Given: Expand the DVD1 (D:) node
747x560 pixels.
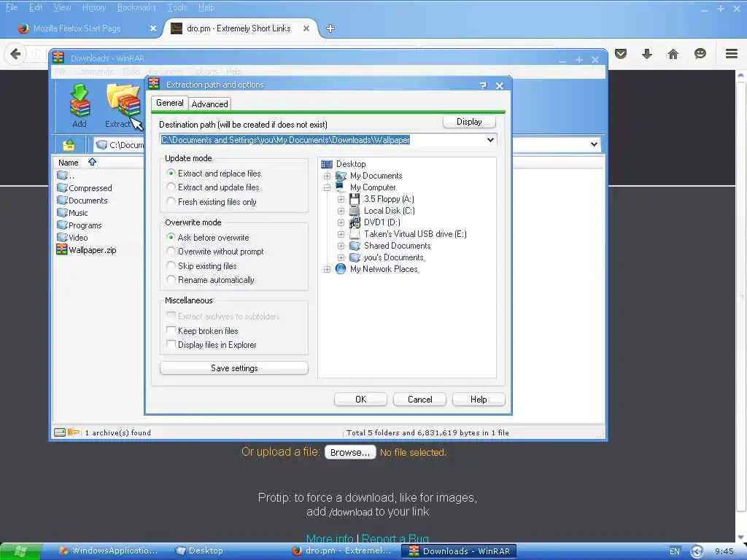Looking at the screenshot, I should coord(341,222).
